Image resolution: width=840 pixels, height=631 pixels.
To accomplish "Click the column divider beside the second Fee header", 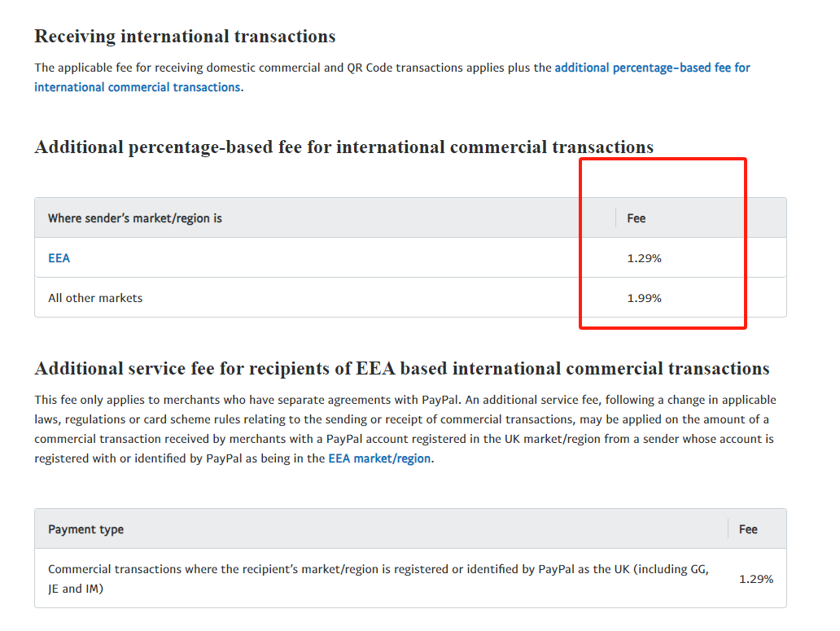I will tap(728, 528).
